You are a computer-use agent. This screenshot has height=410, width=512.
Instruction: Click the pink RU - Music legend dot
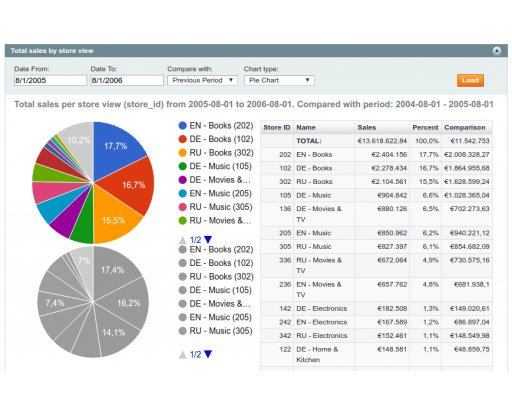(x=182, y=207)
